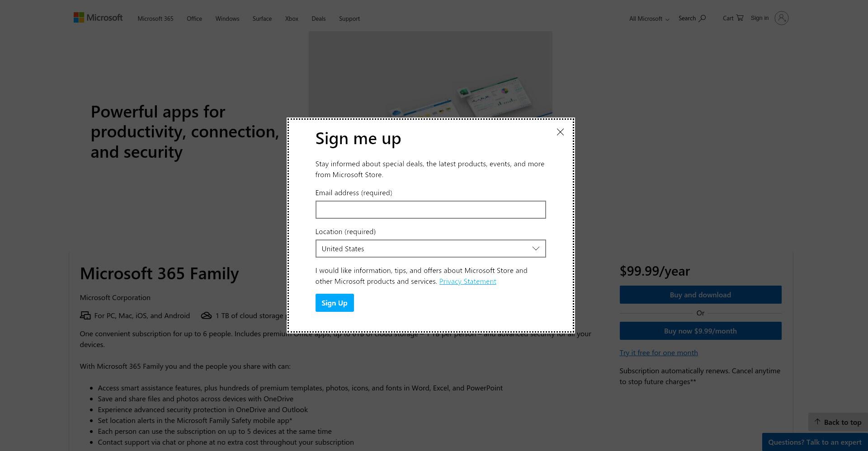Click the Back to top arrow

[817, 422]
